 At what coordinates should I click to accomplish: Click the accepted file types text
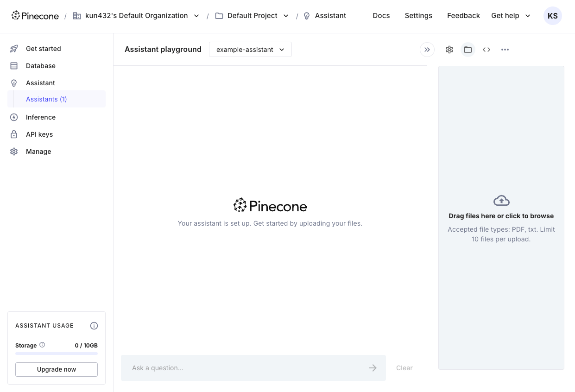pos(501,234)
